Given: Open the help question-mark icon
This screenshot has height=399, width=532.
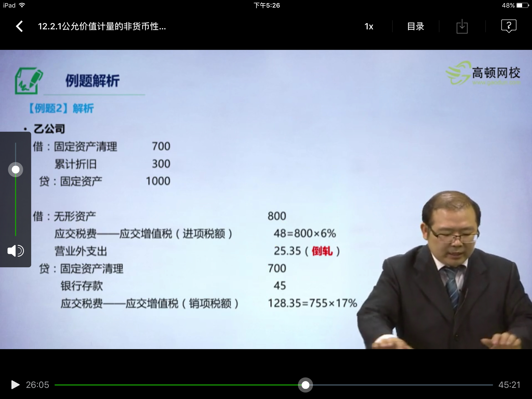Looking at the screenshot, I should [x=508, y=26].
